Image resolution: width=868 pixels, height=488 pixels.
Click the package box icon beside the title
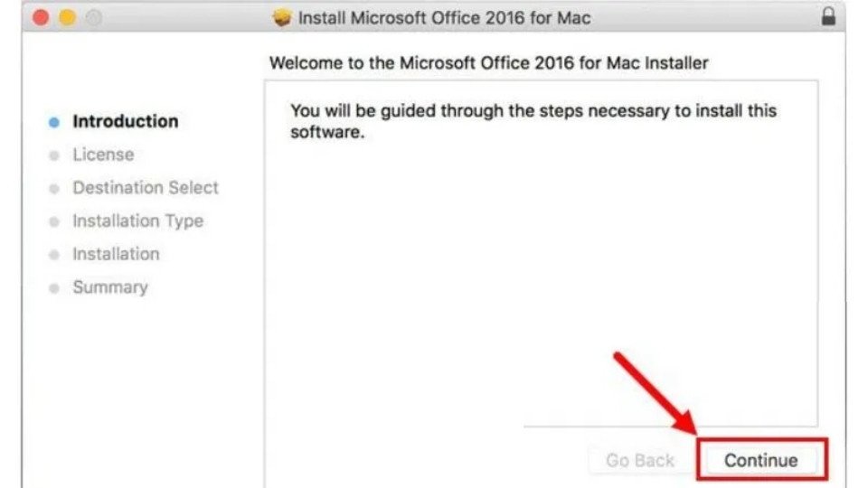click(x=283, y=17)
